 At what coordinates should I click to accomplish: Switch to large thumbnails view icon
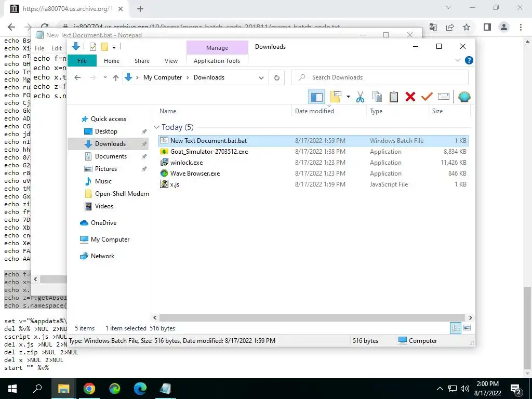pyautogui.click(x=467, y=328)
